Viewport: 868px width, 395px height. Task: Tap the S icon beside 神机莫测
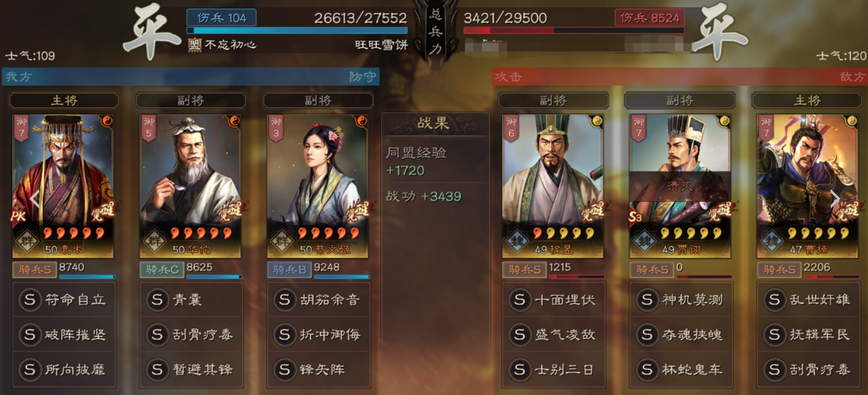click(646, 300)
